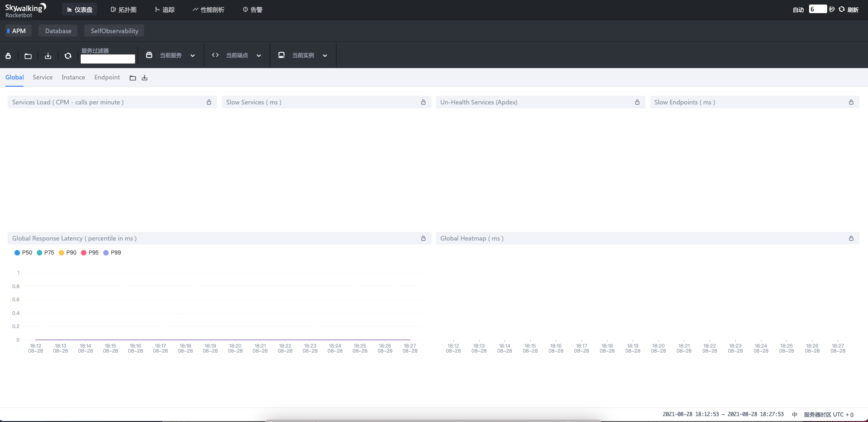Toggle the 自动 auto refresh switch
This screenshot has height=422, width=868.
(x=798, y=10)
